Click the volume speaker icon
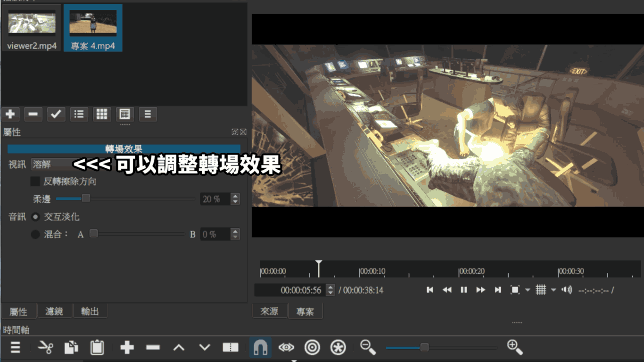The width and height of the screenshot is (644, 362). coord(567,290)
